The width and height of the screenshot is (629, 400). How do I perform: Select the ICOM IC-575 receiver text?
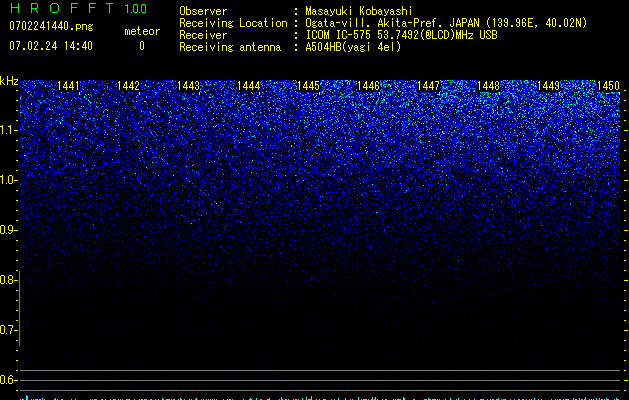(x=401, y=35)
